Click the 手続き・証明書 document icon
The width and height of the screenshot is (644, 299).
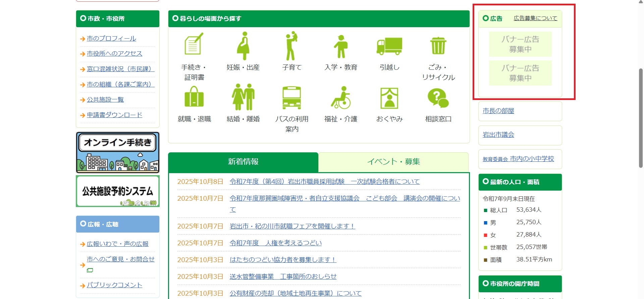tap(194, 44)
